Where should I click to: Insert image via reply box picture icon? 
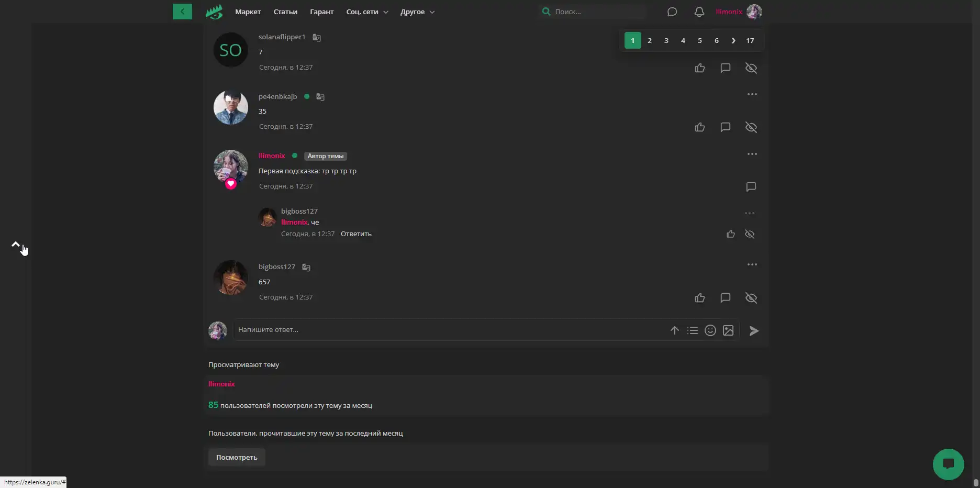pos(728,330)
